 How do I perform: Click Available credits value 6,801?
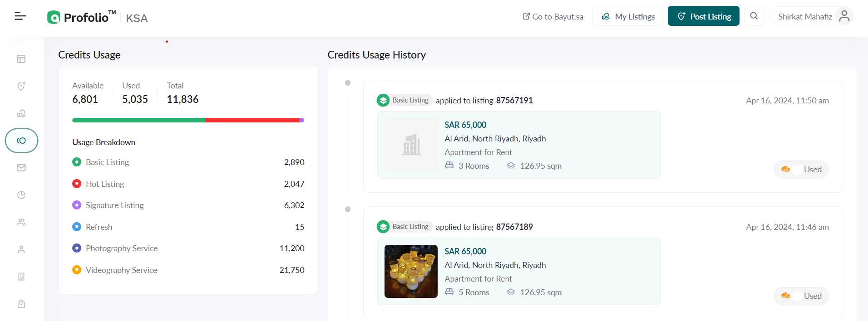click(x=85, y=99)
